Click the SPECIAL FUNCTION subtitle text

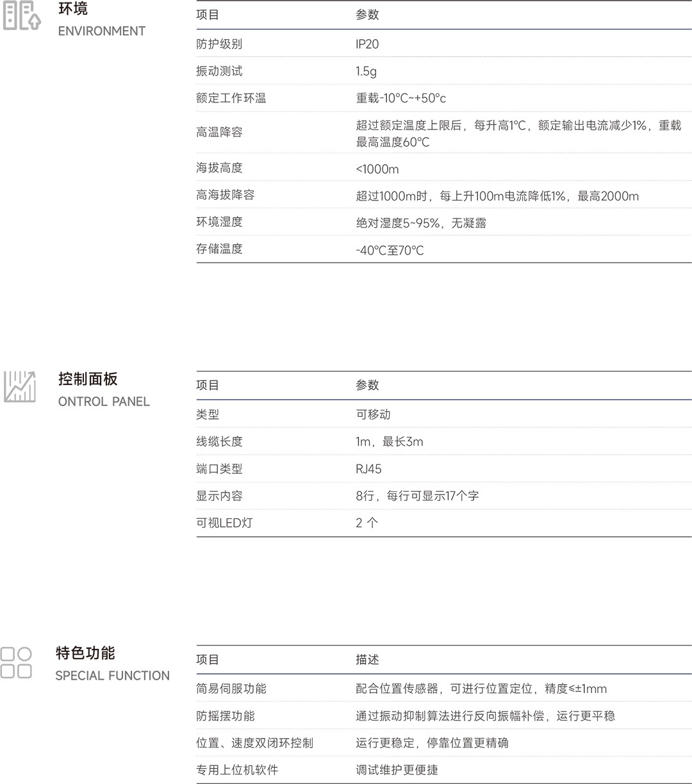pyautogui.click(x=112, y=676)
